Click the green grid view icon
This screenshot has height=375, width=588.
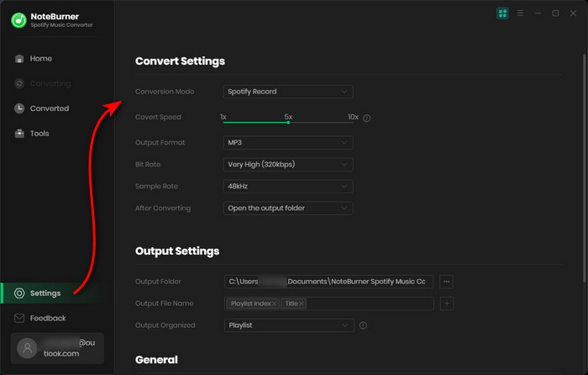[502, 13]
